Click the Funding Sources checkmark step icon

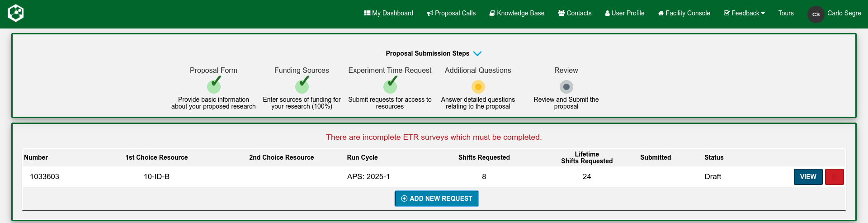[x=302, y=85]
